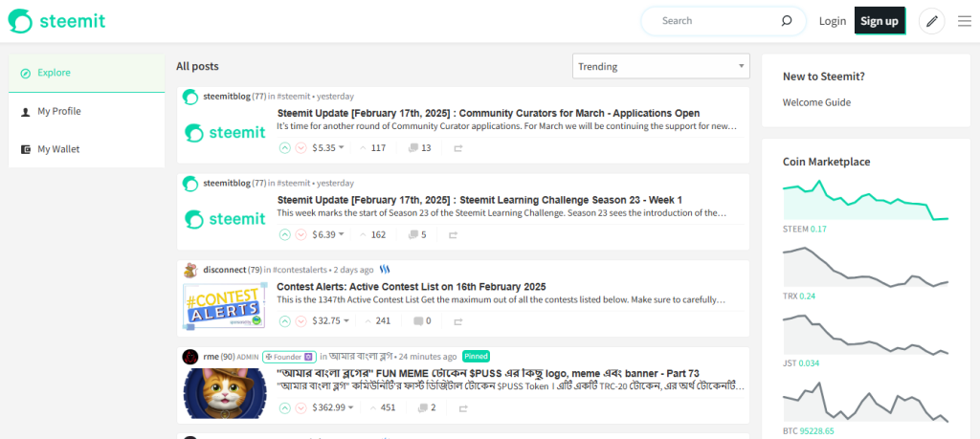Click the STEEM price chart
This screenshot has width=980, height=439.
click(865, 201)
